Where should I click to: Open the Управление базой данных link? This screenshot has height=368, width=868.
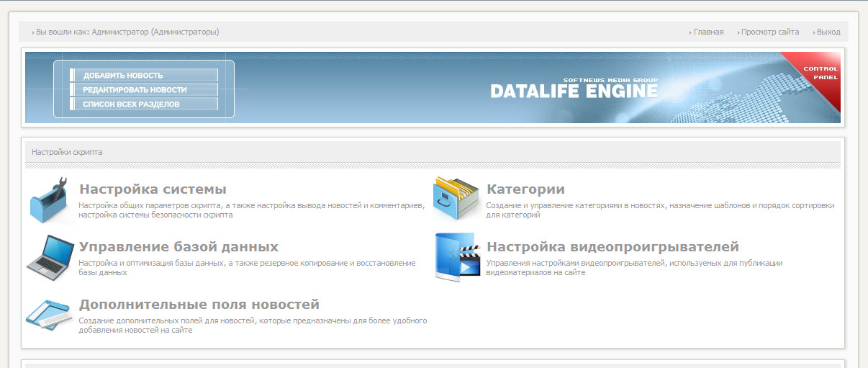click(178, 247)
